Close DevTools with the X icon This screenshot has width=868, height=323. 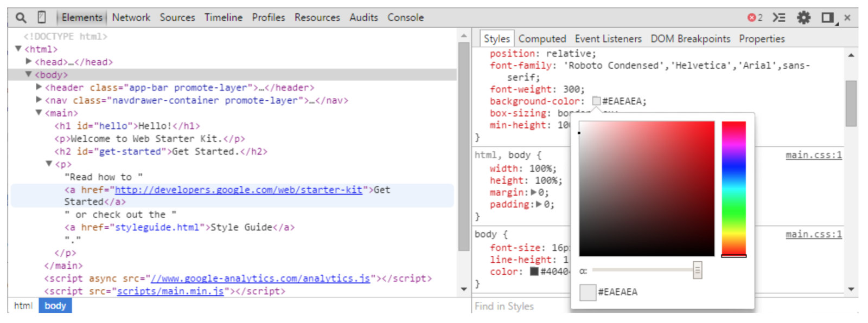click(x=847, y=17)
